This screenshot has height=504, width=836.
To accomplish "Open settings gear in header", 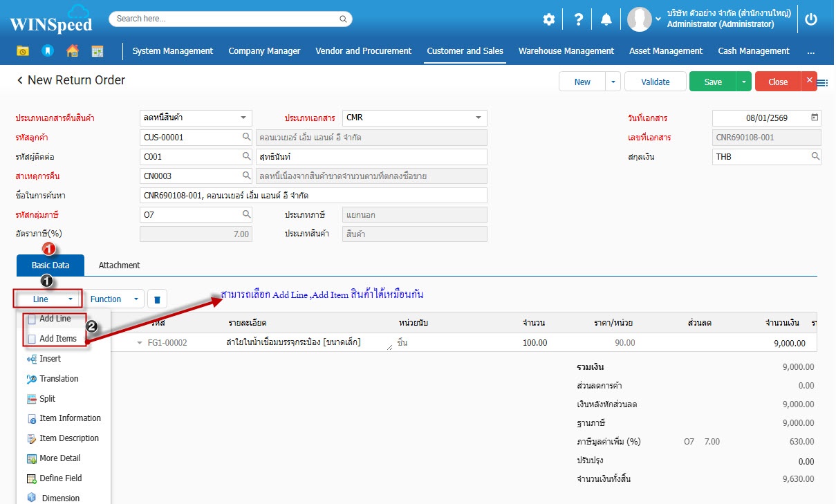I will [x=548, y=19].
